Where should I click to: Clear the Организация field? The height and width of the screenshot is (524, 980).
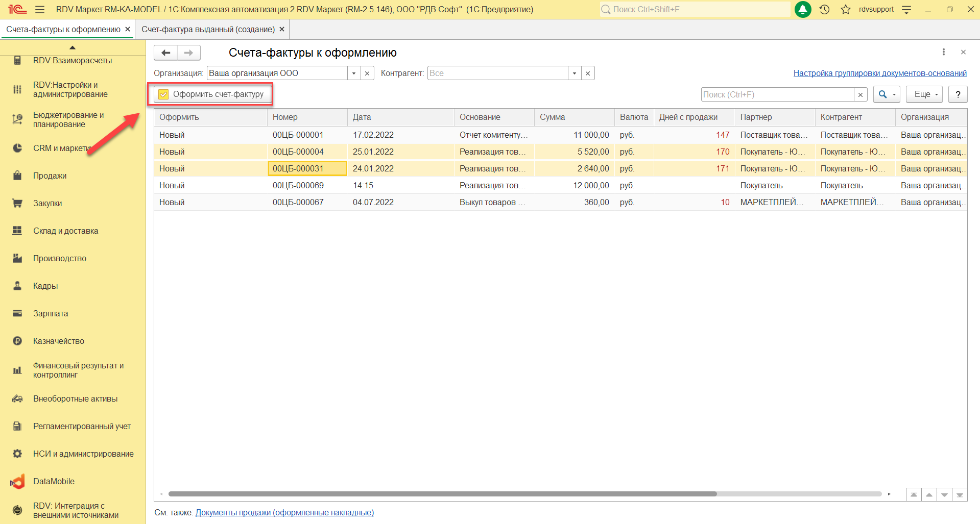[x=367, y=73]
